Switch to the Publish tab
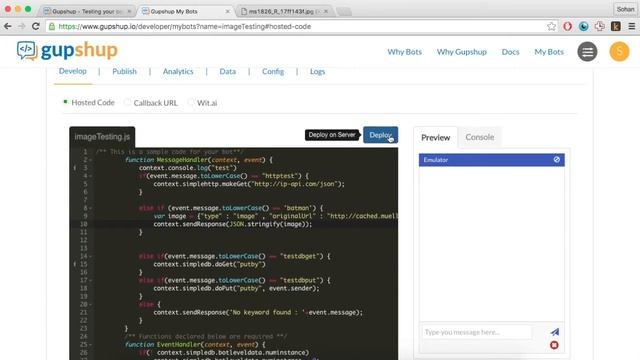This screenshot has width=640, height=360. (x=124, y=71)
